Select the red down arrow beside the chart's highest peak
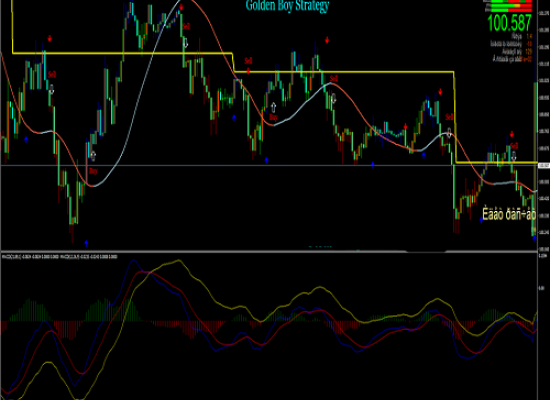The image size is (550, 400). pos(181,7)
